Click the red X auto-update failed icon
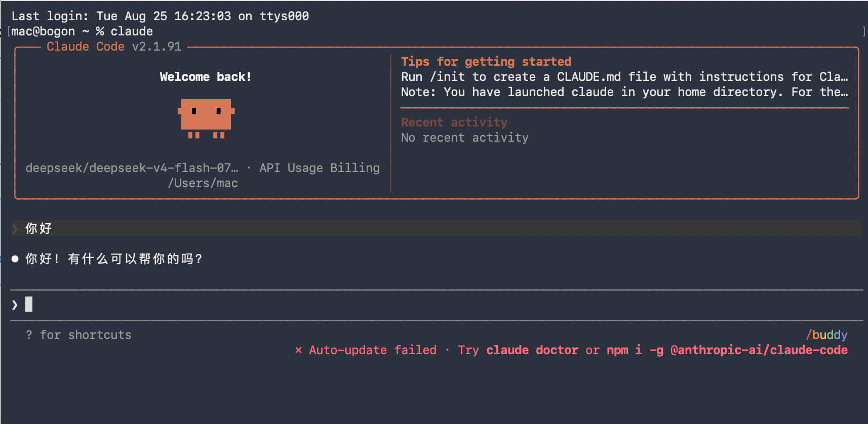 (298, 350)
